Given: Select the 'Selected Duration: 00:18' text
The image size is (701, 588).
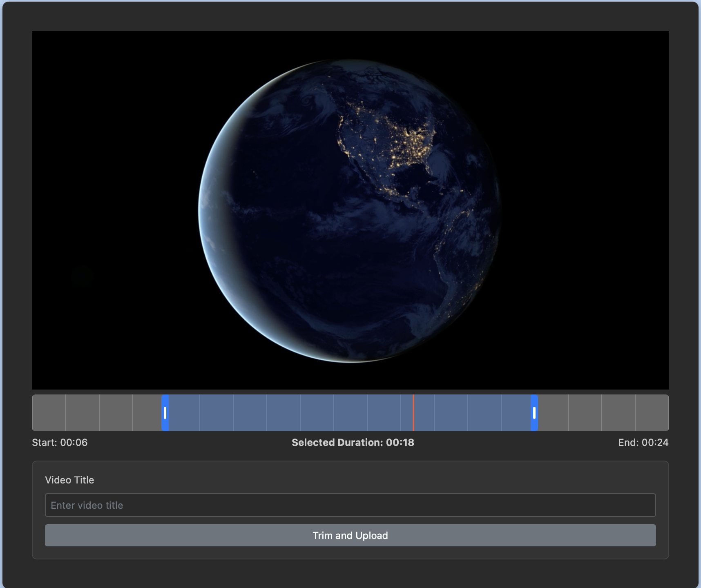Looking at the screenshot, I should coord(353,442).
